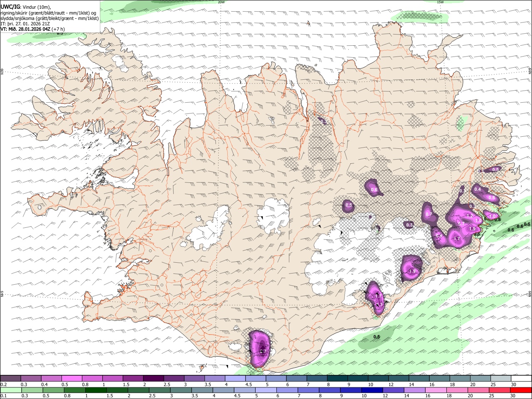The height and width of the screenshot is (399, 532).
Task: Click the '20W' longitude label
Action: 221,2
